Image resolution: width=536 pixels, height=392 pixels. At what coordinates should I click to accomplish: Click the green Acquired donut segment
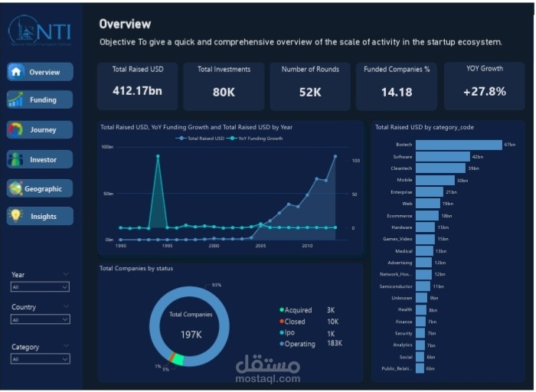click(178, 360)
